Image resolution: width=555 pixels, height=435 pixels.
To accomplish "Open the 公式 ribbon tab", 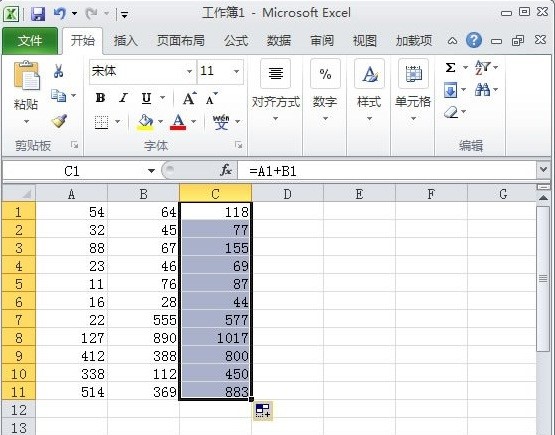I will tap(236, 41).
